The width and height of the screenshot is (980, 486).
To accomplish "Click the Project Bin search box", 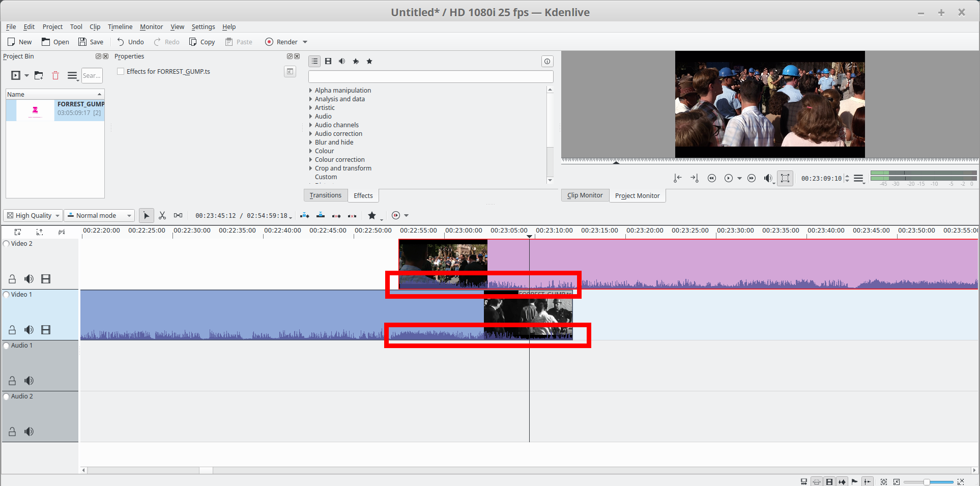I will point(92,76).
